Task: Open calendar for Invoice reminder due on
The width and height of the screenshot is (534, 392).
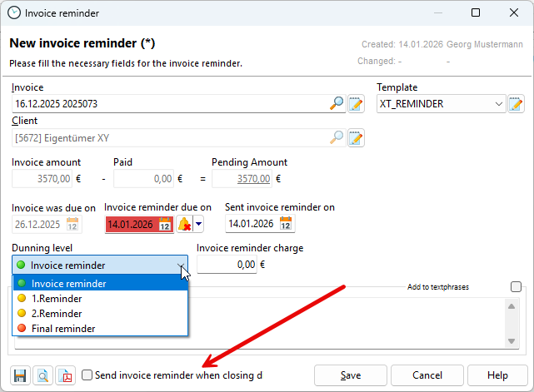Action: (165, 224)
